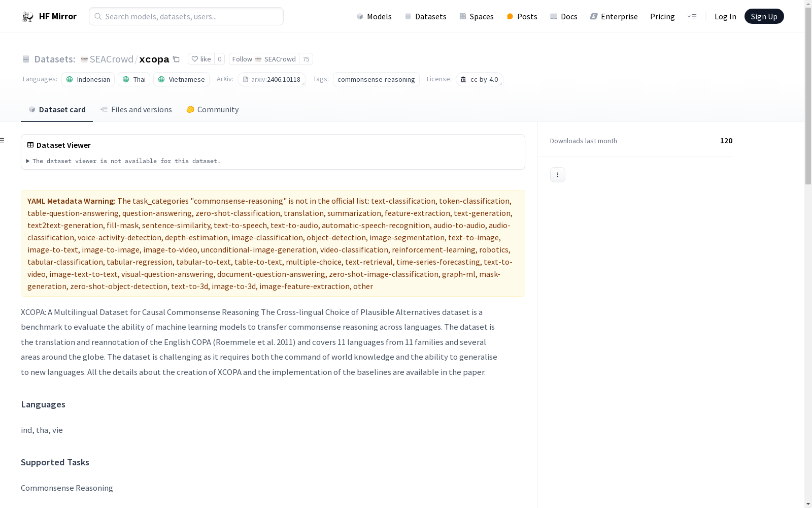Click Log In
This screenshot has height=508, width=812.
(x=725, y=16)
